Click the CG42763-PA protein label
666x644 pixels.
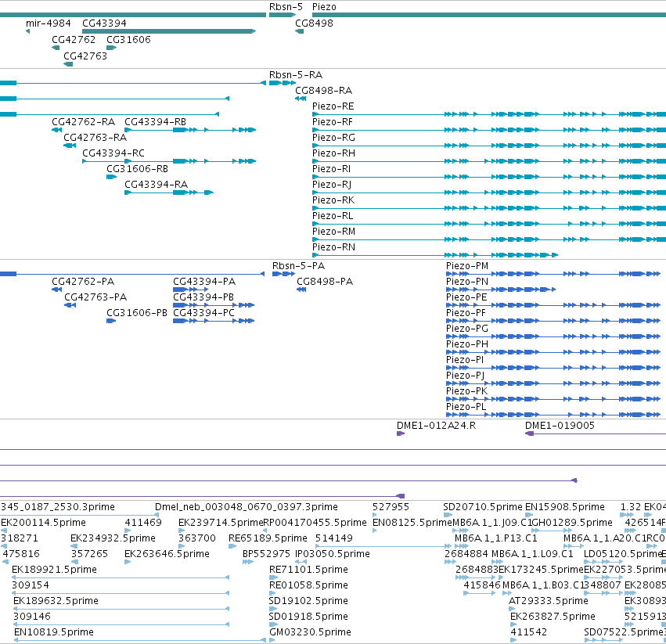pyautogui.click(x=95, y=297)
